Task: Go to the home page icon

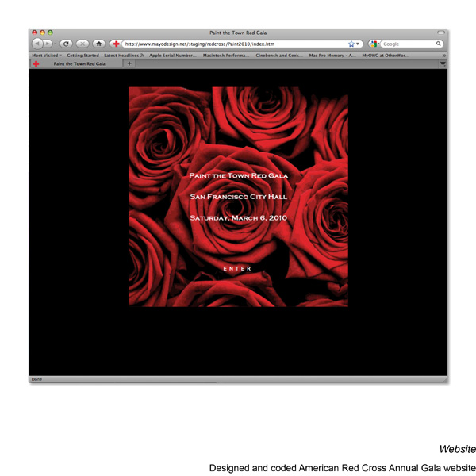Action: coord(98,44)
